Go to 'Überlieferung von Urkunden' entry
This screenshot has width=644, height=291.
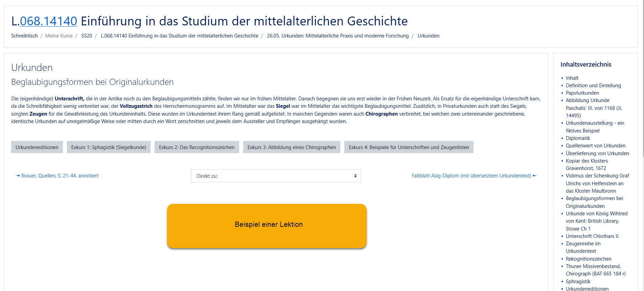click(x=597, y=153)
